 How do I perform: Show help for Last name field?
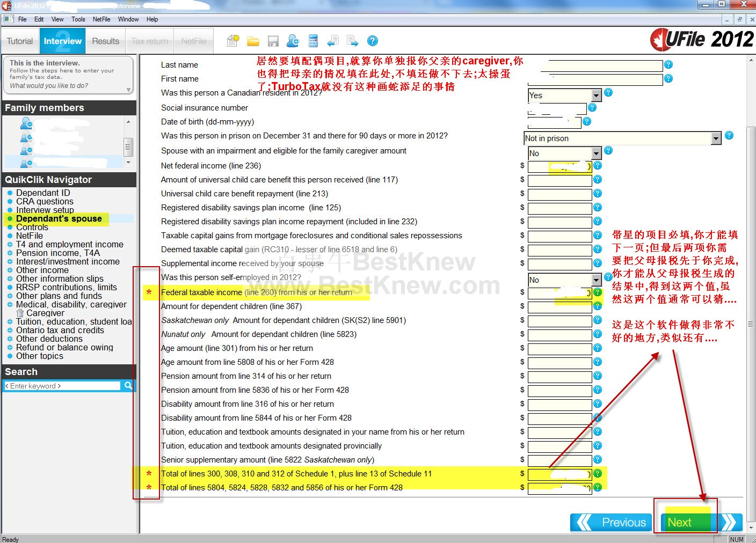tap(668, 65)
